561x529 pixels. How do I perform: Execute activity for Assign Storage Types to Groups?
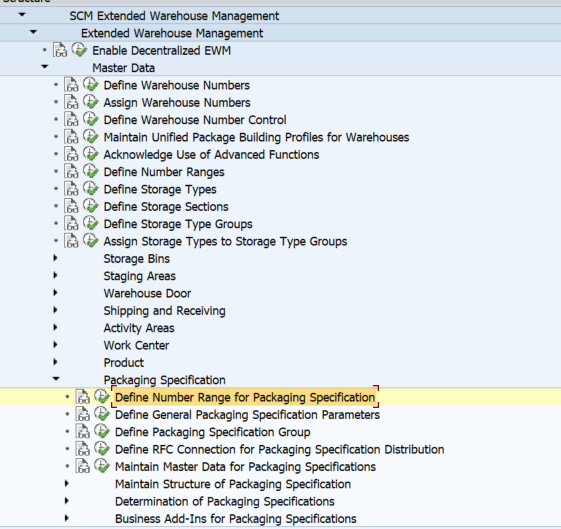[91, 241]
